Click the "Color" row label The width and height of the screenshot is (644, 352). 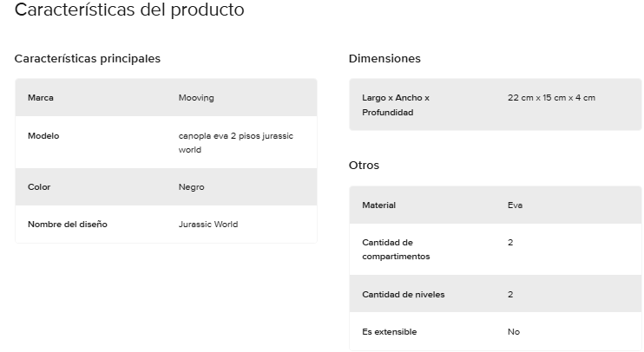tap(39, 187)
